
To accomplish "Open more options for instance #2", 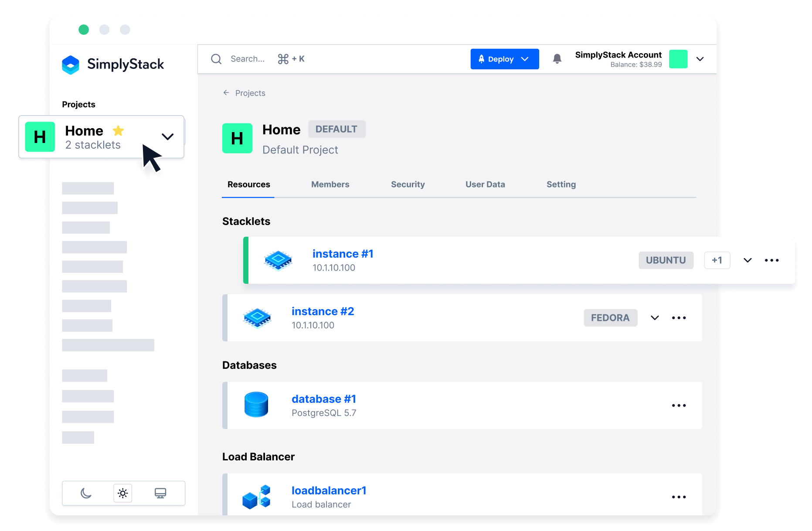I will click(679, 318).
